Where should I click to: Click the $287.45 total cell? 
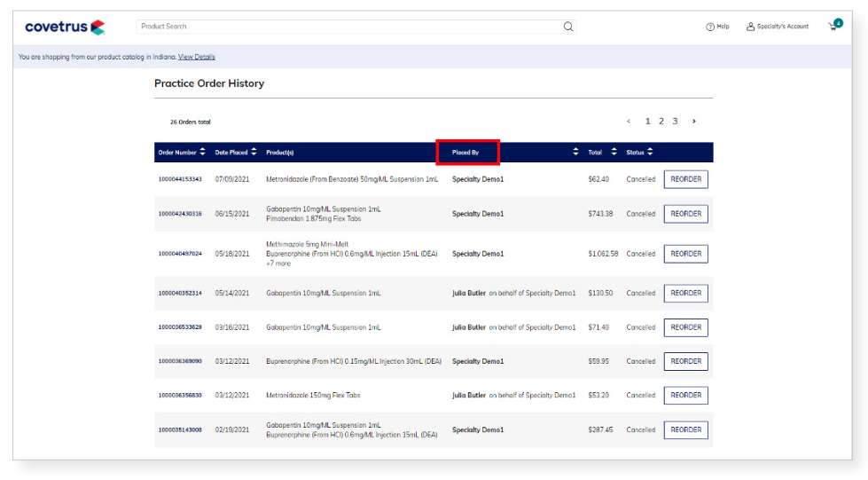[600, 430]
